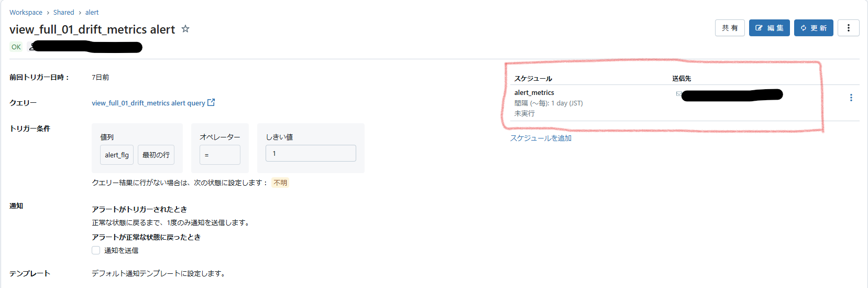
Task: Click the OK status badge
Action: click(16, 47)
